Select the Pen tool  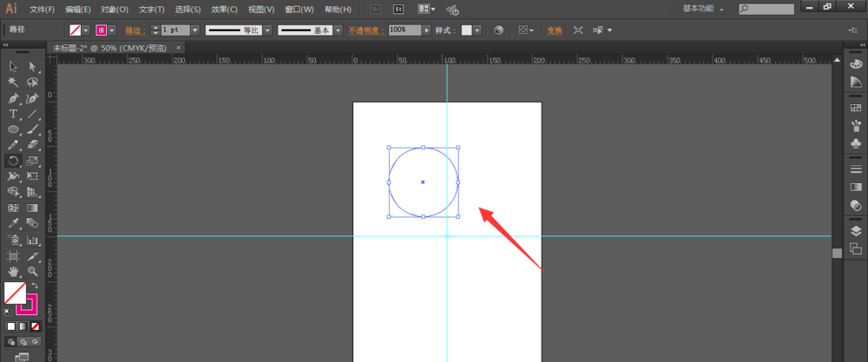13,98
